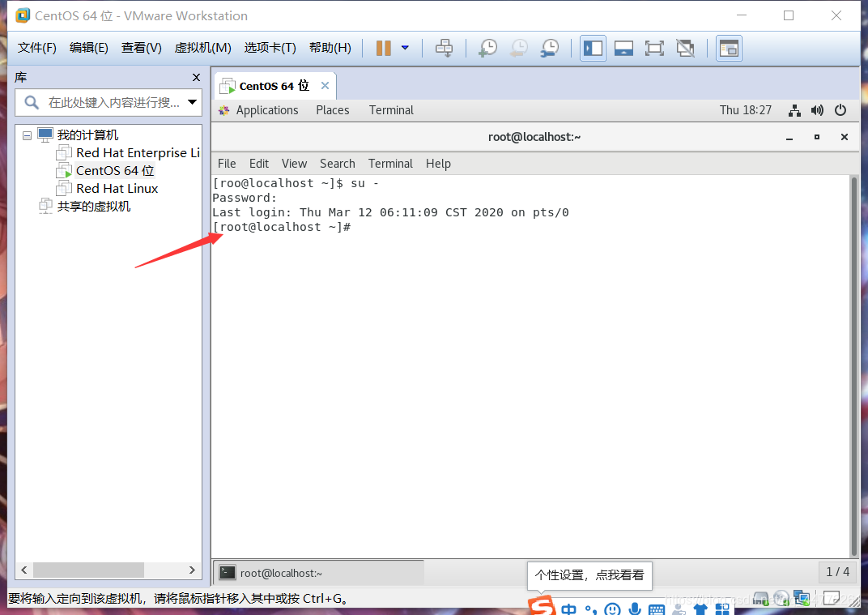Send Ctrl+Alt+Del to the VM

coord(444,48)
